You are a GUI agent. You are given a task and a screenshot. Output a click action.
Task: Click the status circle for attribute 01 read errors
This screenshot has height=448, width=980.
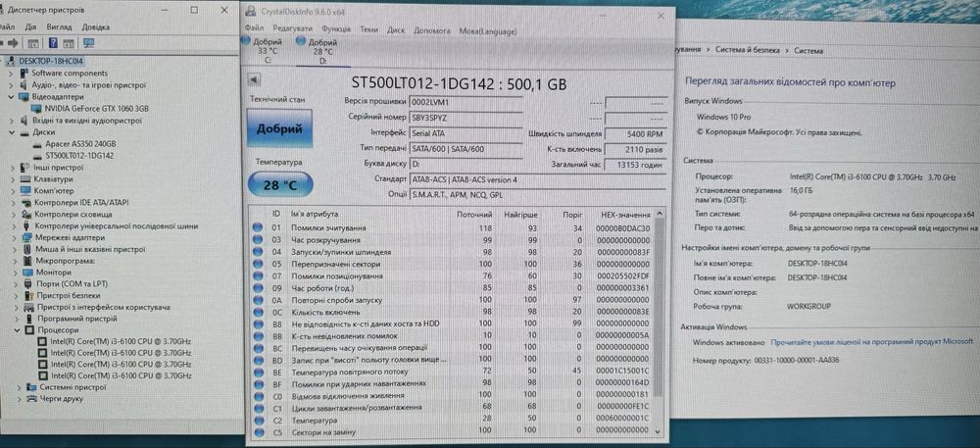[258, 228]
